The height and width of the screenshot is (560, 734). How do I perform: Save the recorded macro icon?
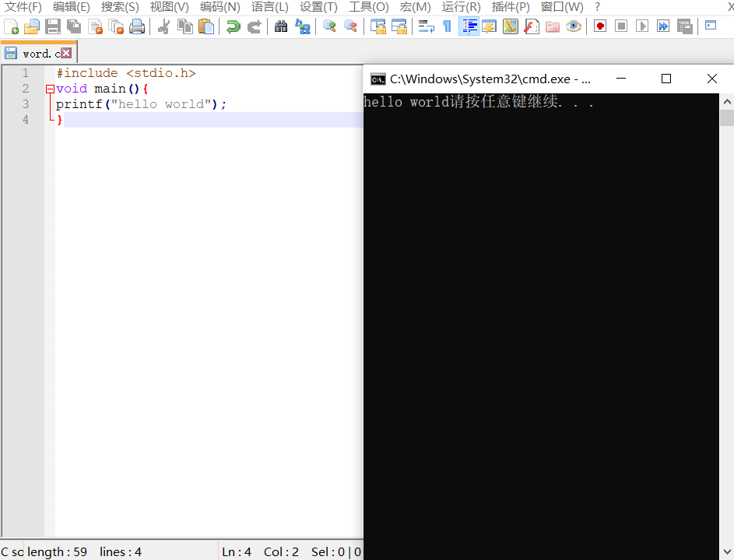pos(684,26)
